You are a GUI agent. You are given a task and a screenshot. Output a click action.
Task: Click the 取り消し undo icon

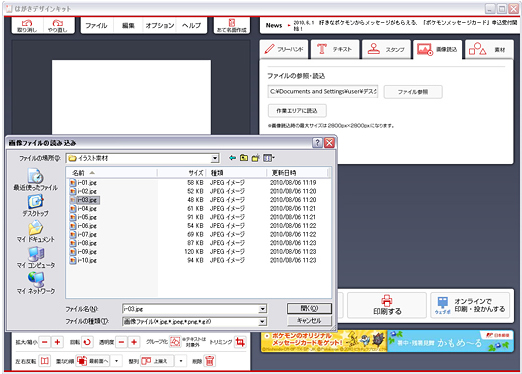point(27,25)
